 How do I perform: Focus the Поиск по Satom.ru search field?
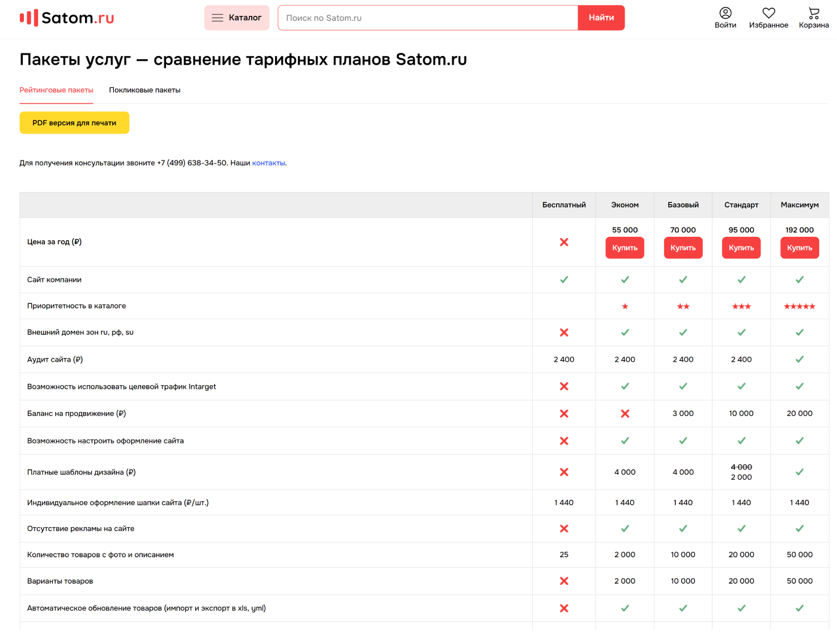tap(428, 18)
